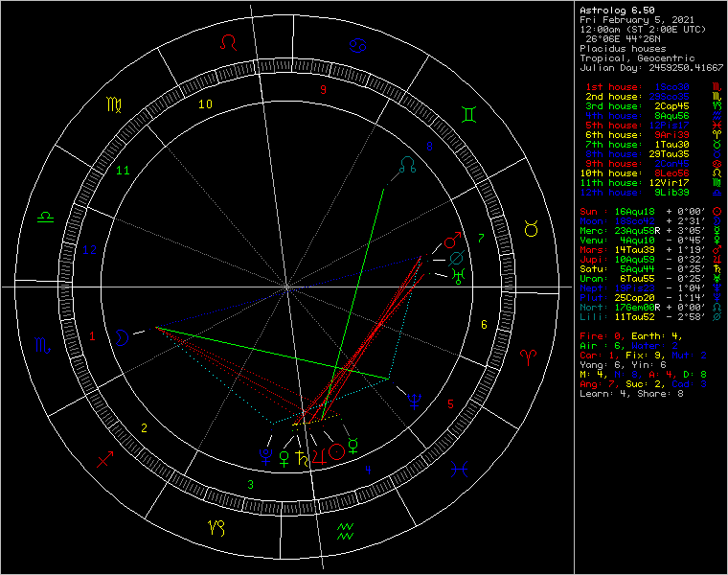Select the 'Tropical, Geocentric' line
Image resolution: width=728 pixels, height=575 pixels.
637,58
